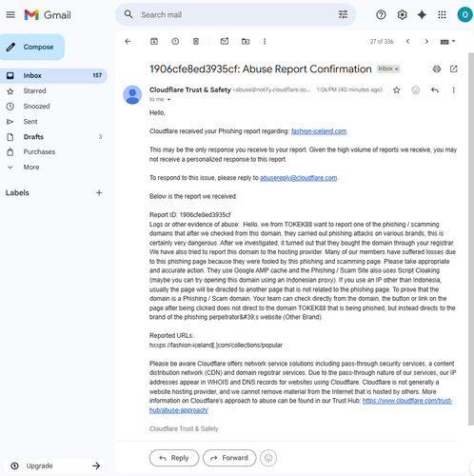The width and height of the screenshot is (474, 476).
Task: Click the Compose button
Action: pos(32,47)
